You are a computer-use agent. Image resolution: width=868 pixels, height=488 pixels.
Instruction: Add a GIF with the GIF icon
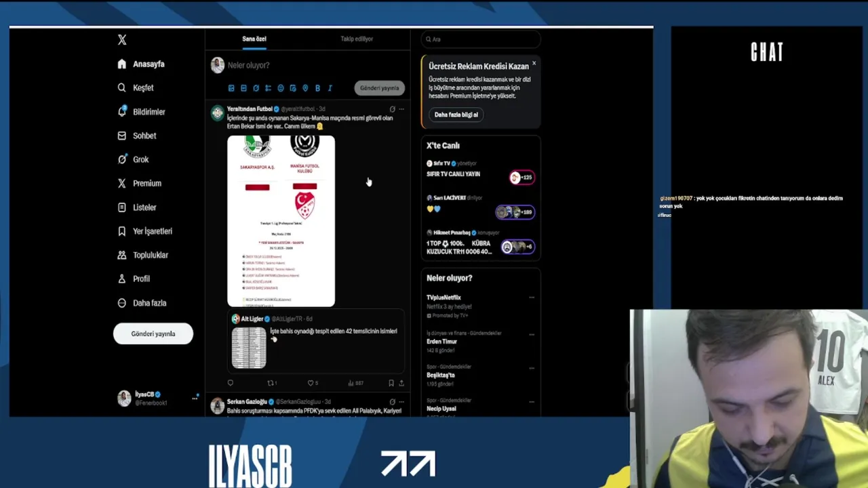click(243, 88)
